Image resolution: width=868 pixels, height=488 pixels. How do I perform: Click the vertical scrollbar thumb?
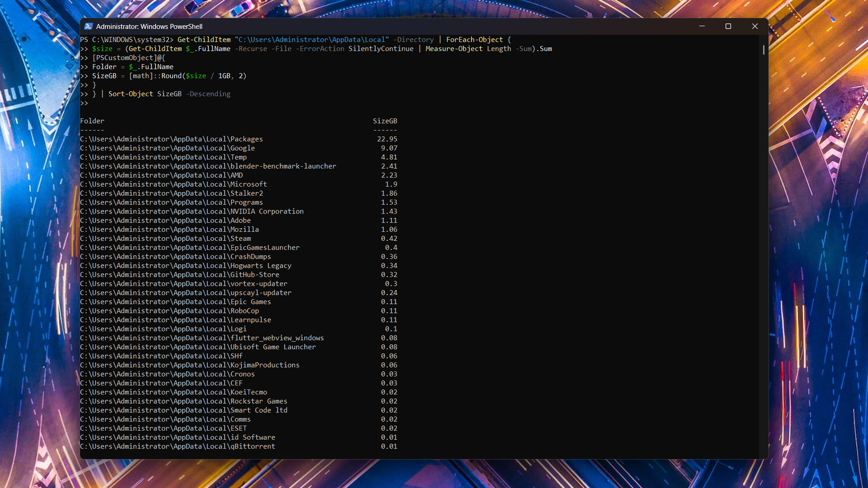coord(763,49)
